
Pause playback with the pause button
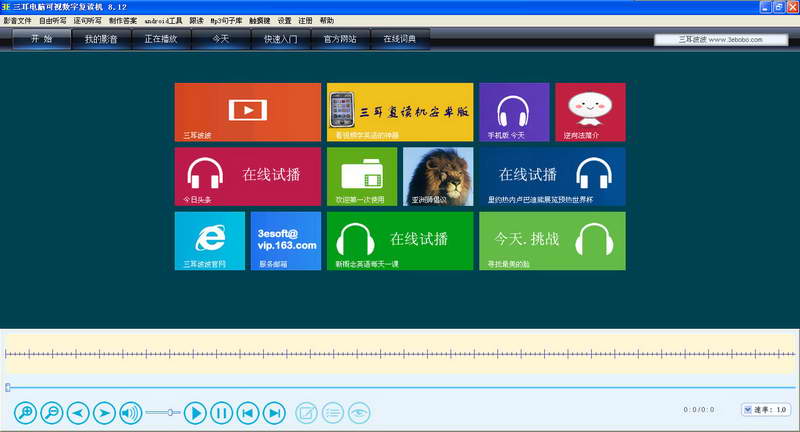point(221,413)
